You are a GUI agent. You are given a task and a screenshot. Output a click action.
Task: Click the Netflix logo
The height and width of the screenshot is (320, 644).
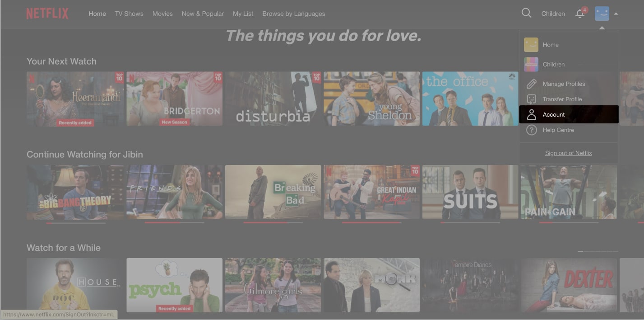pos(47,14)
